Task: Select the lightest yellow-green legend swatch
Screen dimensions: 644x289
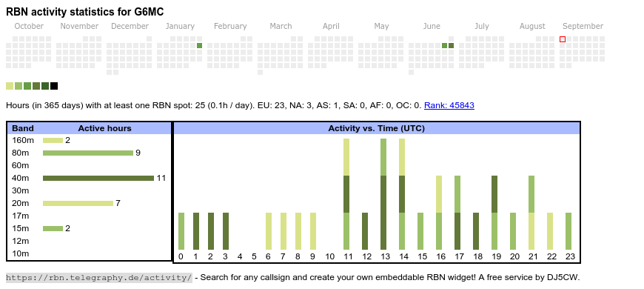Action: (10, 86)
